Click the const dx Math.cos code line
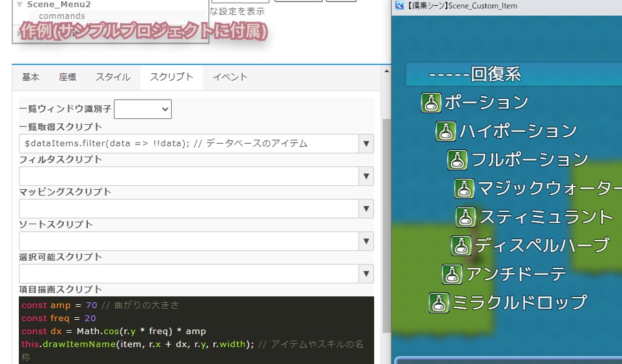This screenshot has width=622, height=364. (x=113, y=331)
